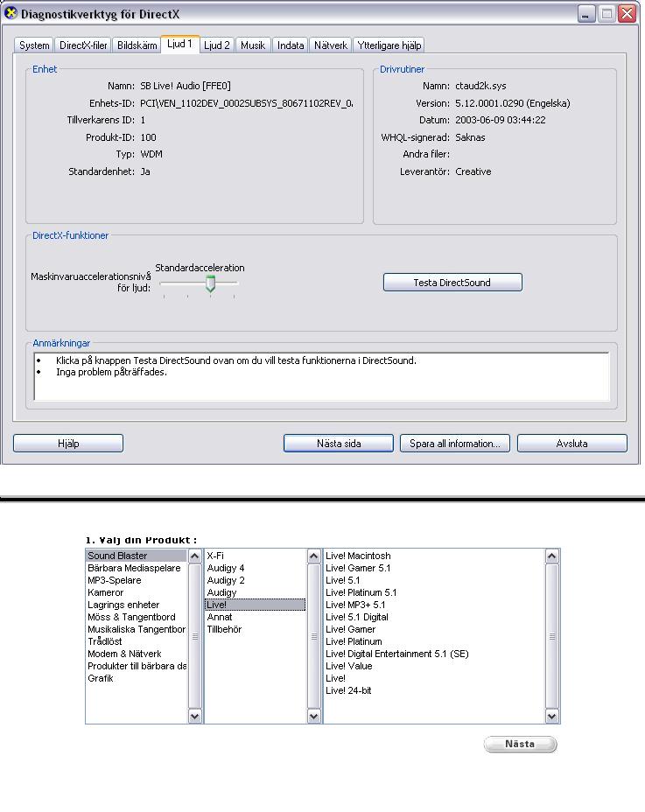
Task: Choose Live! MP3+ 5.1 model
Action: pyautogui.click(x=434, y=605)
